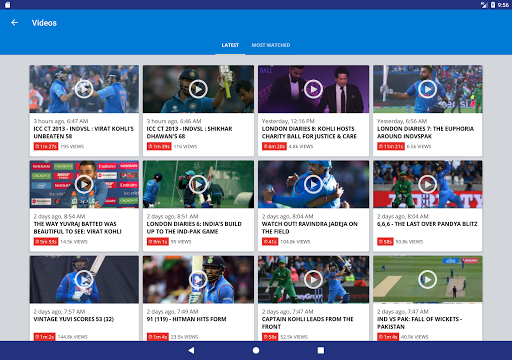The width and height of the screenshot is (512, 360).
Task: Play the Ravindra Jadeja on the Field video
Action: (x=313, y=184)
